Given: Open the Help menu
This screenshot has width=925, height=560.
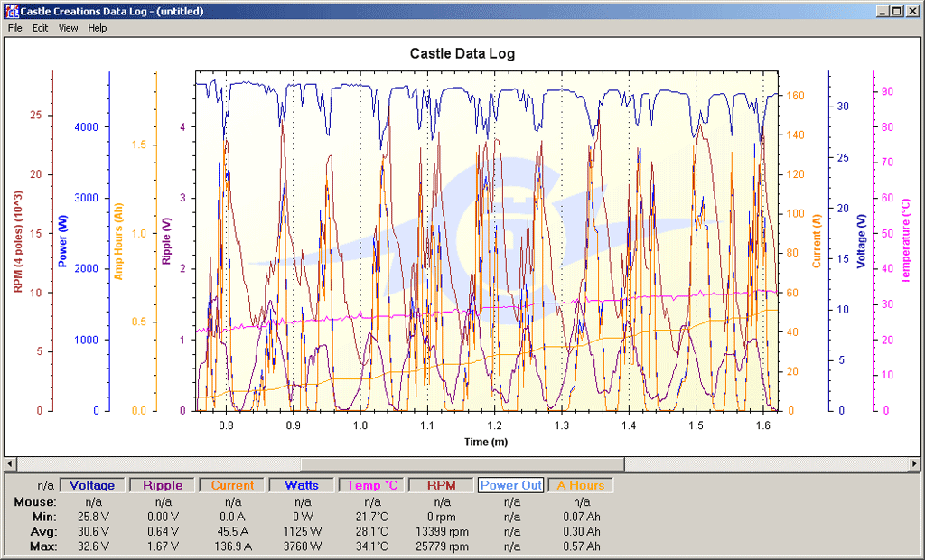Looking at the screenshot, I should coord(98,28).
